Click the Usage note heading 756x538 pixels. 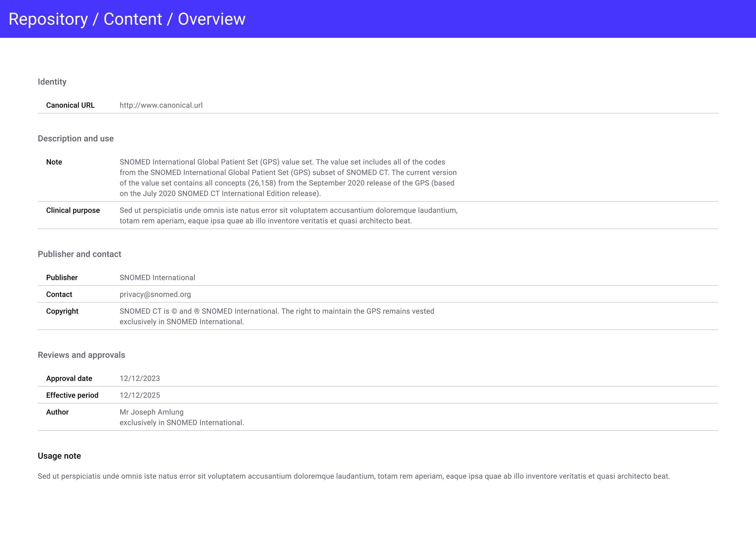tap(59, 456)
